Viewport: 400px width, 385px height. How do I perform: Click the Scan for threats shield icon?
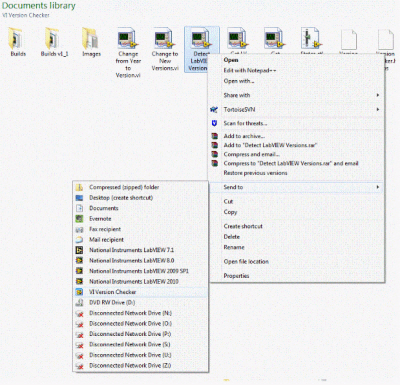[214, 123]
